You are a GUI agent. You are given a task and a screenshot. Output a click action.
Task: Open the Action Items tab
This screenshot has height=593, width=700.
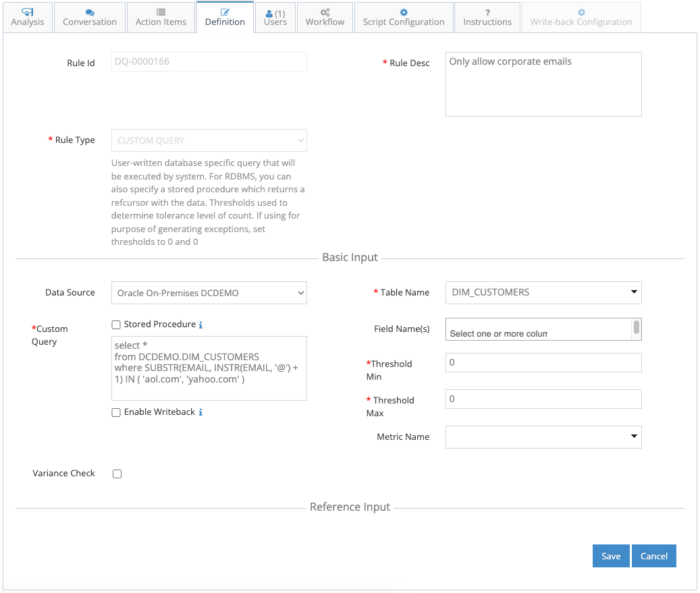pos(161,18)
